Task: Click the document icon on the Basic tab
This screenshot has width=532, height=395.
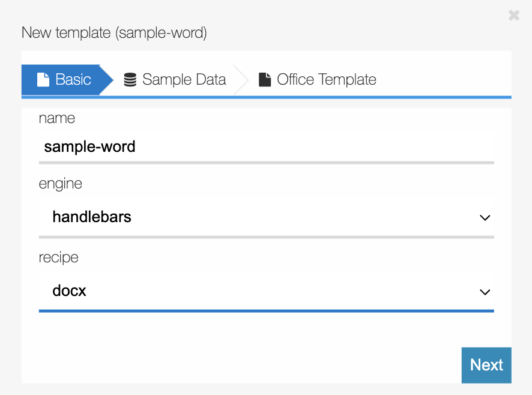Action: tap(43, 79)
